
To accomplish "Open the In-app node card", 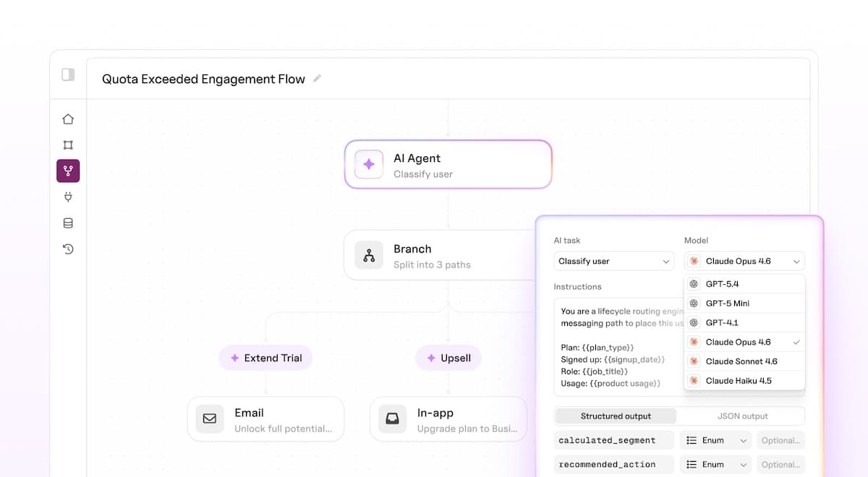I will [x=448, y=418].
